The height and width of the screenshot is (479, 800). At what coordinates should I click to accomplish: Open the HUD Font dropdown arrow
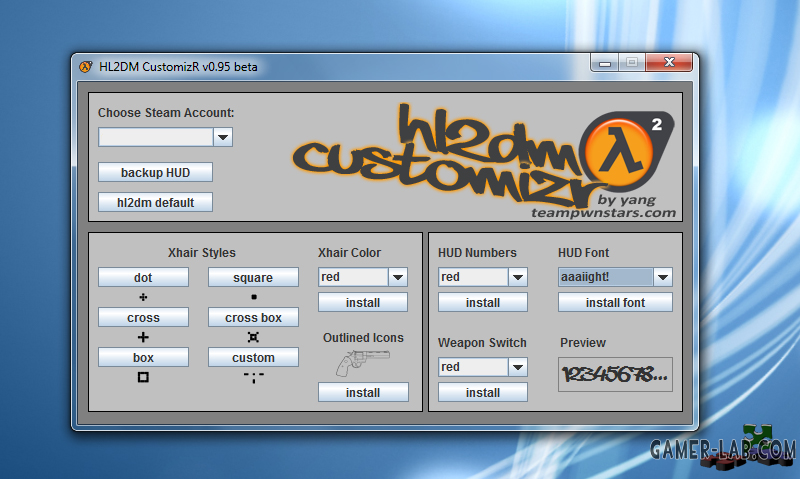coord(663,277)
